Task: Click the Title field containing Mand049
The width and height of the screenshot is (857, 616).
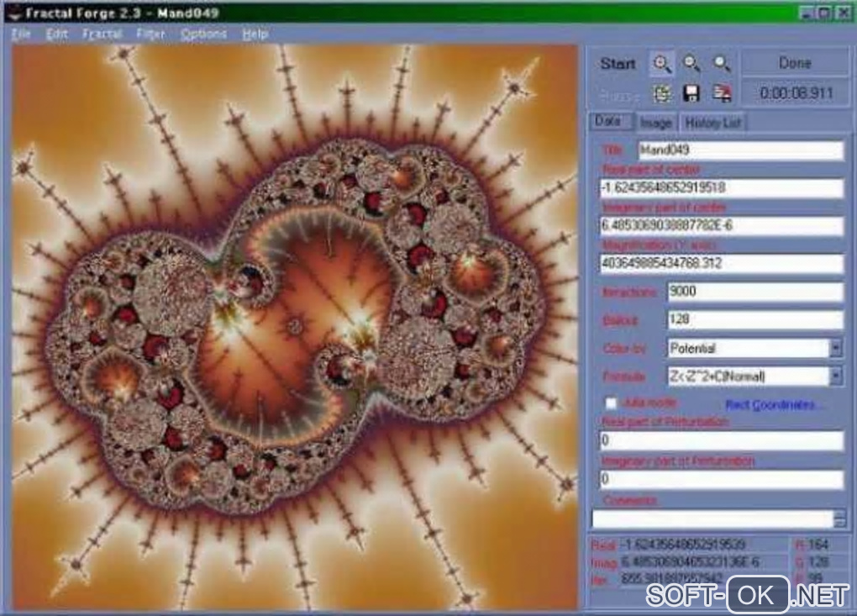Action: [740, 150]
